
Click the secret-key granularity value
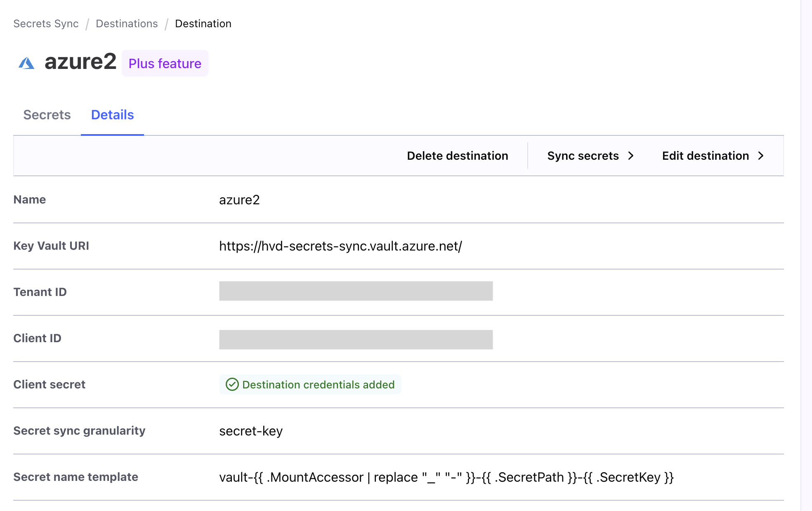(251, 431)
